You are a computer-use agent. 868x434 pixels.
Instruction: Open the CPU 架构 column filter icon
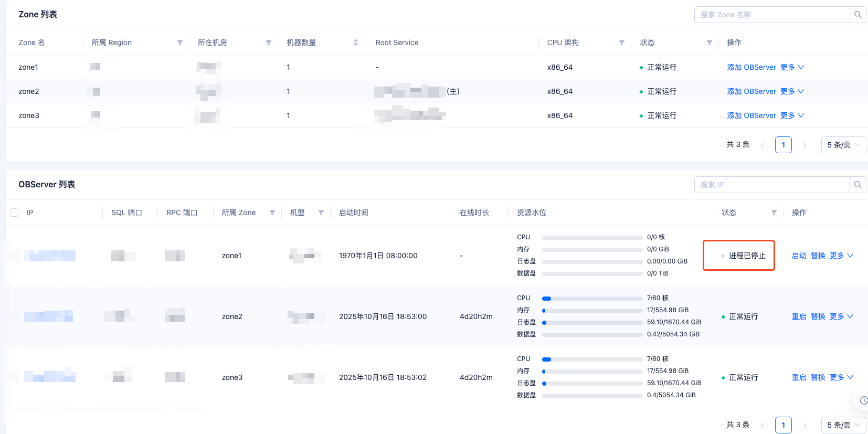pos(622,43)
